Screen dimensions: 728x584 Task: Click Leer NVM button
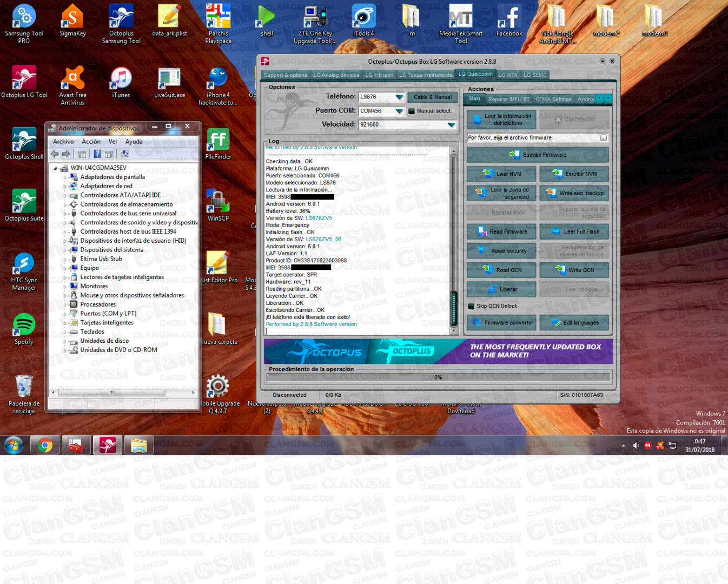point(501,174)
